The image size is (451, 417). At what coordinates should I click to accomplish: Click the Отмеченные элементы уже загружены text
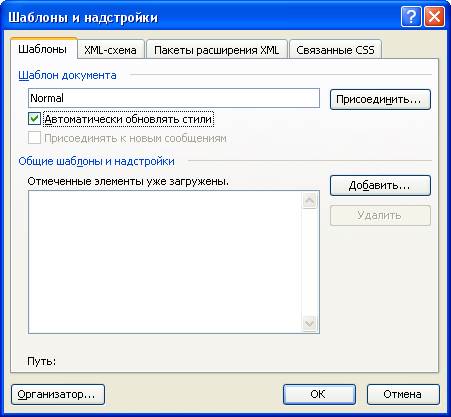[128, 181]
